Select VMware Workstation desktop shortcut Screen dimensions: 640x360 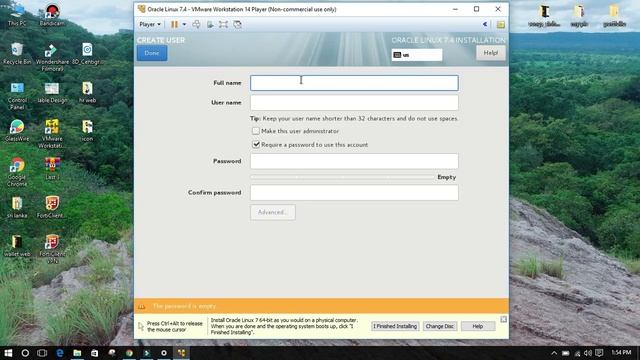pos(52,133)
